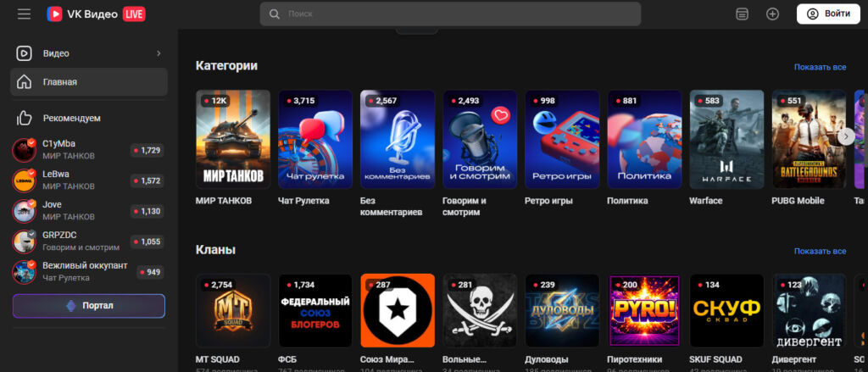Click the Политика title text
Screen dimensions: 868x372
(627, 201)
